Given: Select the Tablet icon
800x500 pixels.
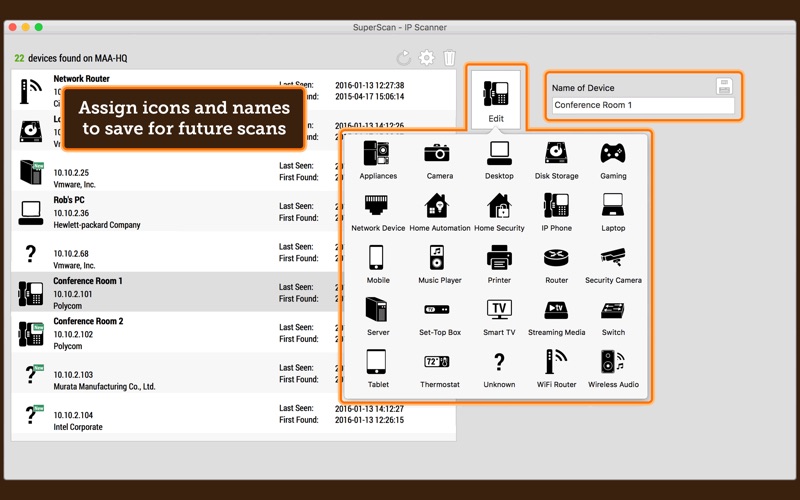Looking at the screenshot, I should click(377, 362).
